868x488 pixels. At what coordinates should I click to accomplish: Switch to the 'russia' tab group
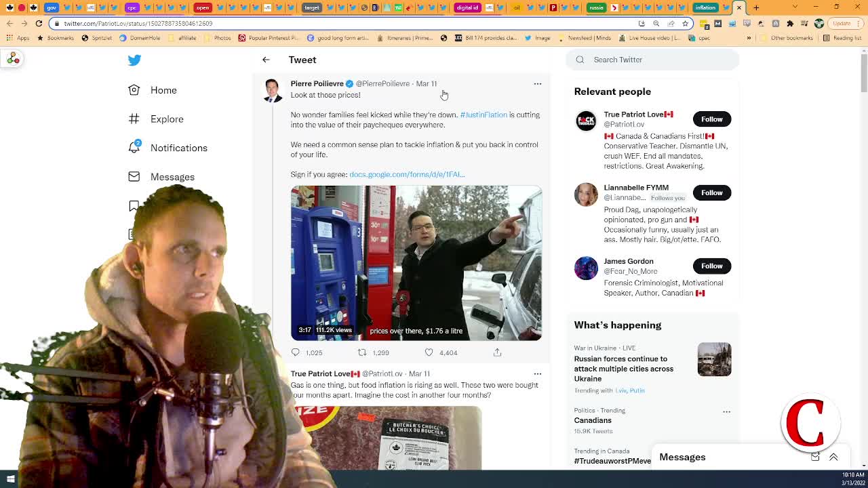(x=596, y=7)
